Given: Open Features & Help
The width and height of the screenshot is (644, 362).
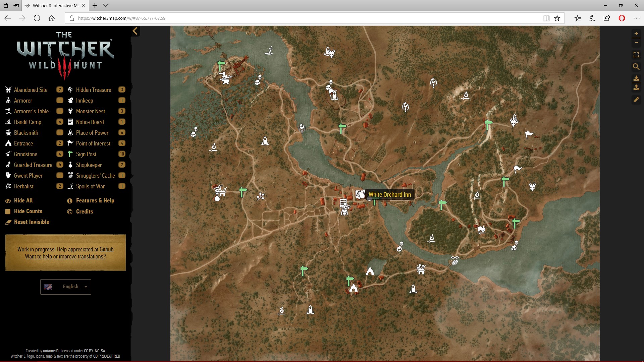Looking at the screenshot, I should pyautogui.click(x=95, y=200).
